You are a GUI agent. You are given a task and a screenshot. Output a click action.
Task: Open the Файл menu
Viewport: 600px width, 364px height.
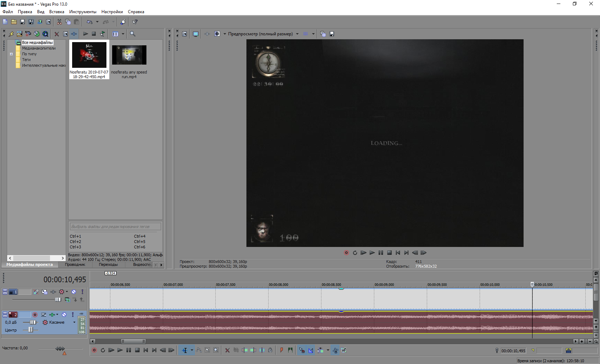pos(7,12)
